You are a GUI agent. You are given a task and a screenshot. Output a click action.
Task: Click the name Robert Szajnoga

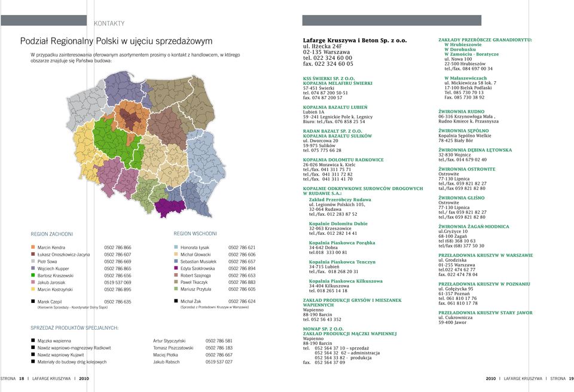(196, 275)
